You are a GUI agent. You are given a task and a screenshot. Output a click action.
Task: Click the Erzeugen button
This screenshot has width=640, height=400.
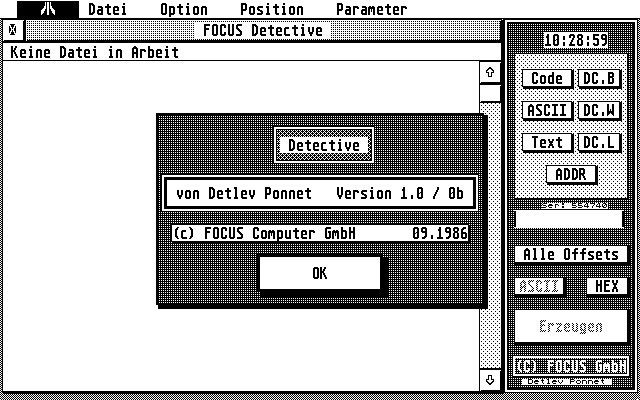(x=571, y=326)
